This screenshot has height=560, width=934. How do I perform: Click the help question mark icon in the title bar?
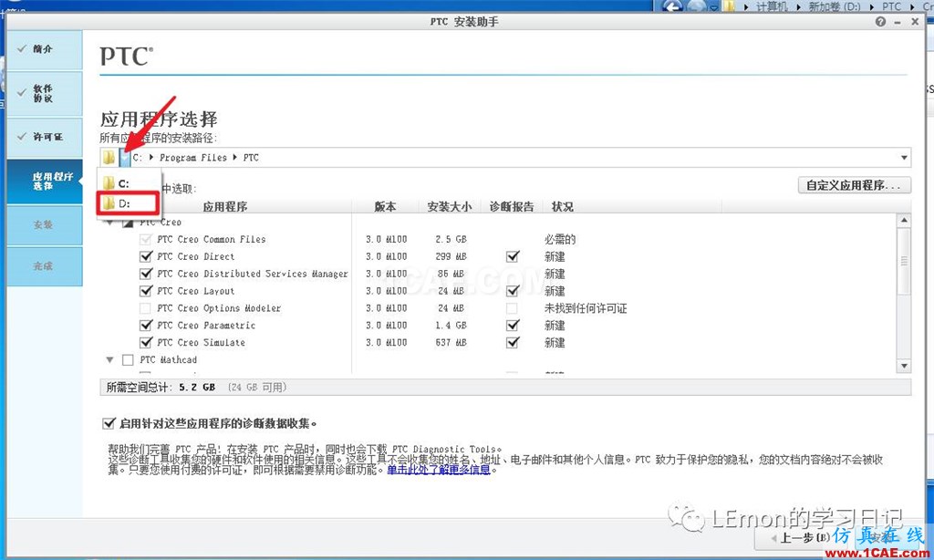point(880,22)
